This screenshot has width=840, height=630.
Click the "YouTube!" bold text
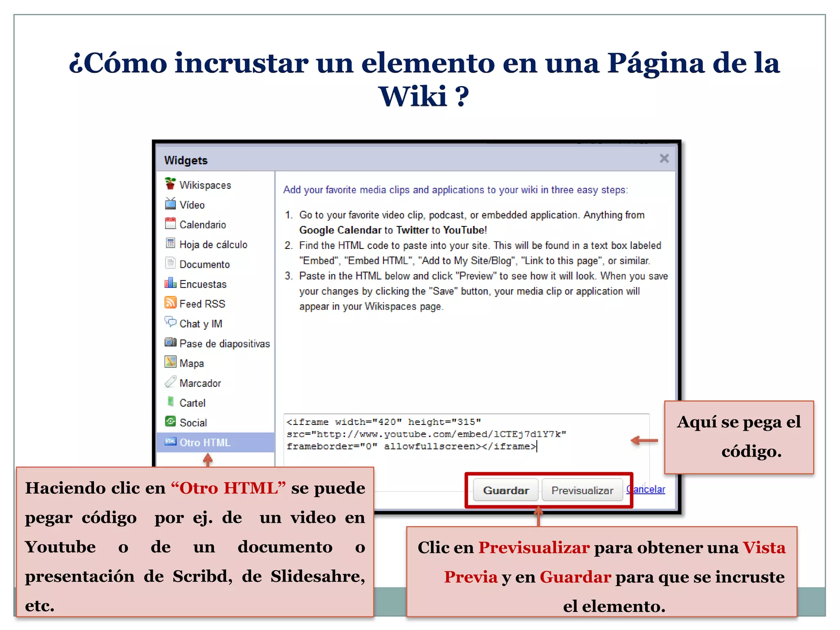tap(465, 230)
